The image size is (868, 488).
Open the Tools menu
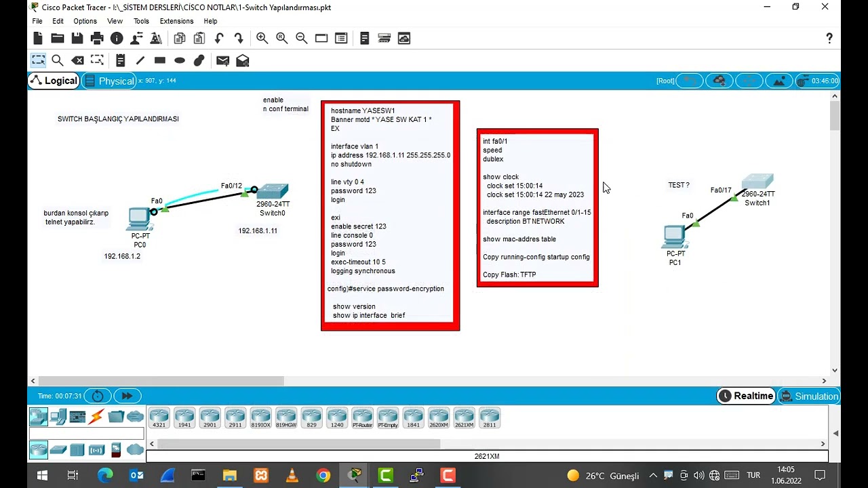coord(141,21)
